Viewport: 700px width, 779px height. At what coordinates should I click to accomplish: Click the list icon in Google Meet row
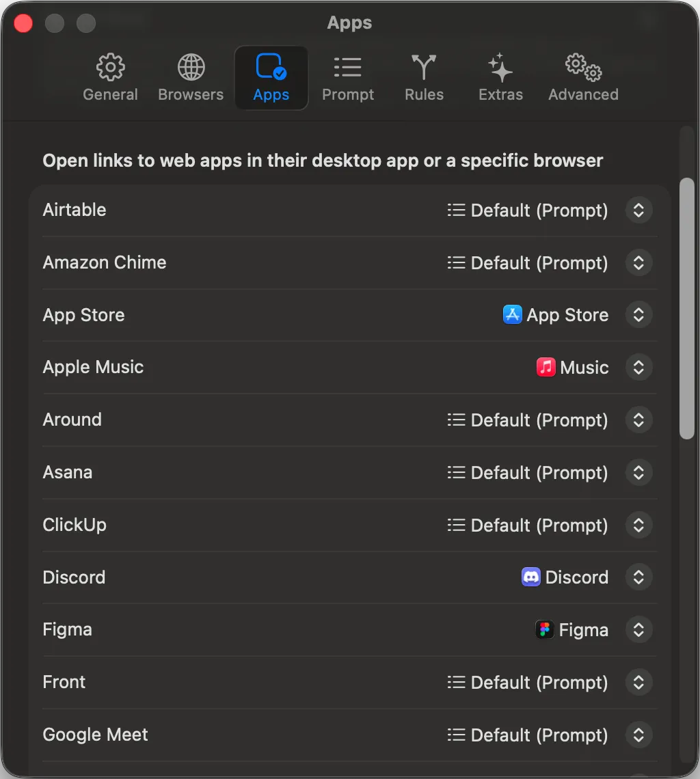[457, 735]
